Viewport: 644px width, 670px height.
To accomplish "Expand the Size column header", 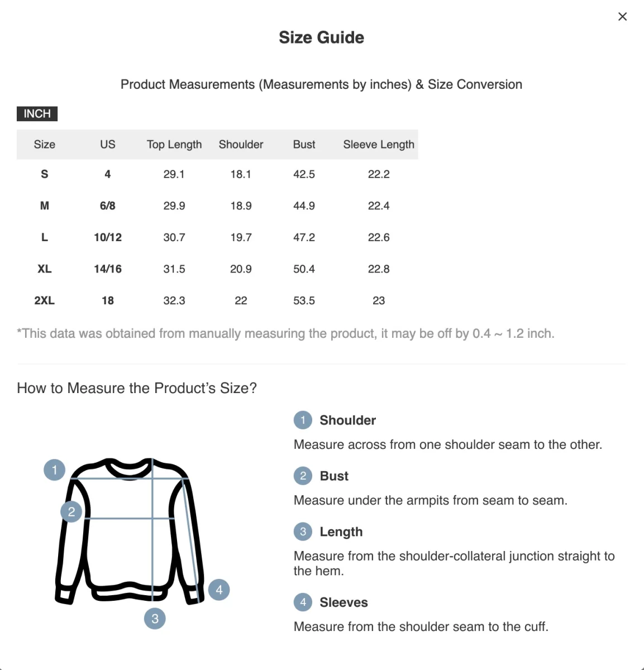I will [x=44, y=144].
